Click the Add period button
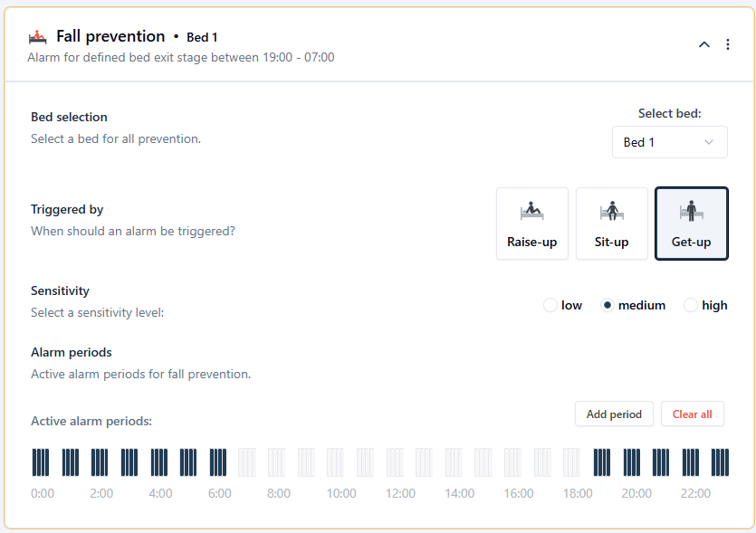 tap(613, 414)
